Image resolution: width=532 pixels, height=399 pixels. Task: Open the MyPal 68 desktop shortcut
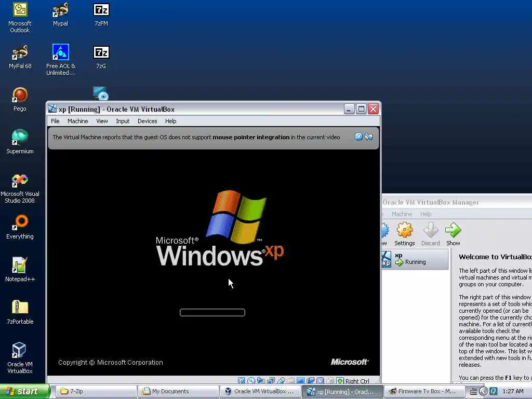pyautogui.click(x=20, y=57)
